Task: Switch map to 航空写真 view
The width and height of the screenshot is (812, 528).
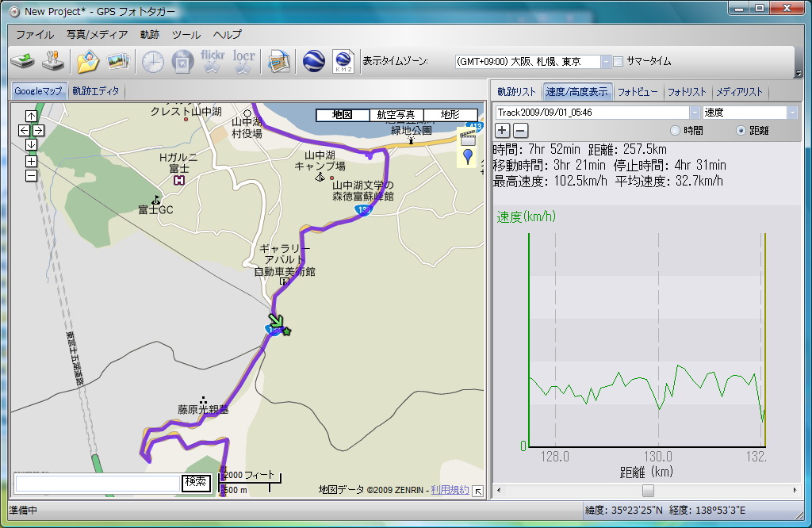Action: click(x=396, y=115)
